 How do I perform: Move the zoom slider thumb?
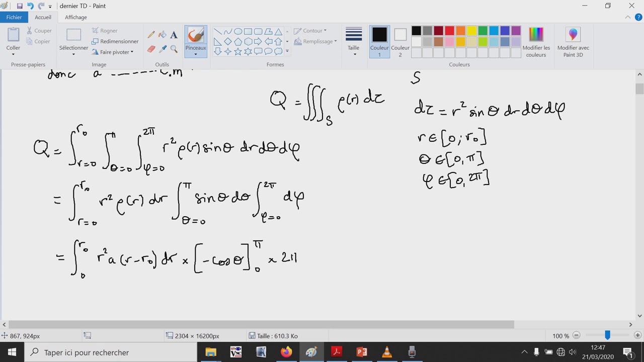click(x=607, y=335)
